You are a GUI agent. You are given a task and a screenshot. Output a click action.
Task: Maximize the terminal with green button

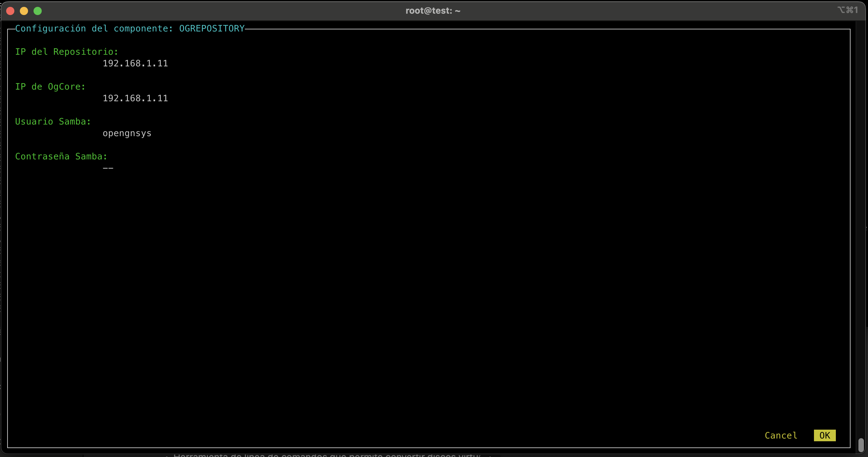pos(38,11)
